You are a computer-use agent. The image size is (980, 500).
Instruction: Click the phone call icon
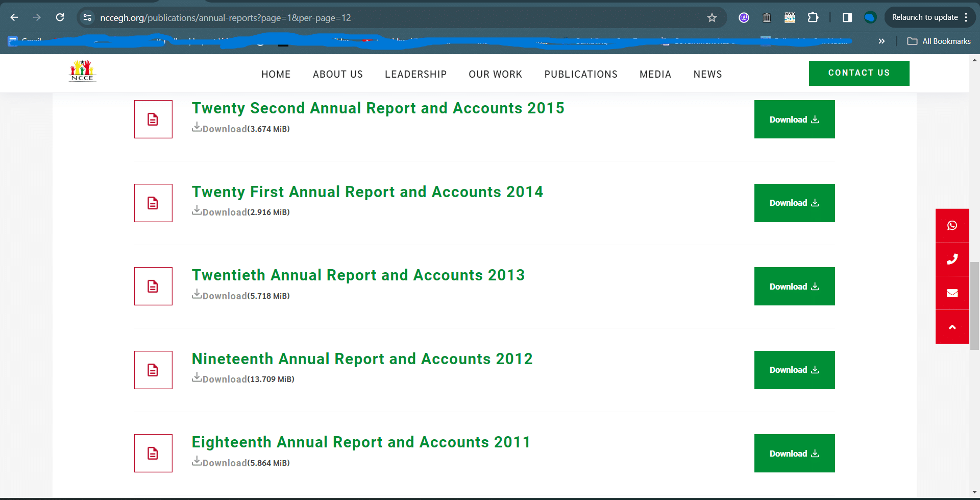point(952,259)
